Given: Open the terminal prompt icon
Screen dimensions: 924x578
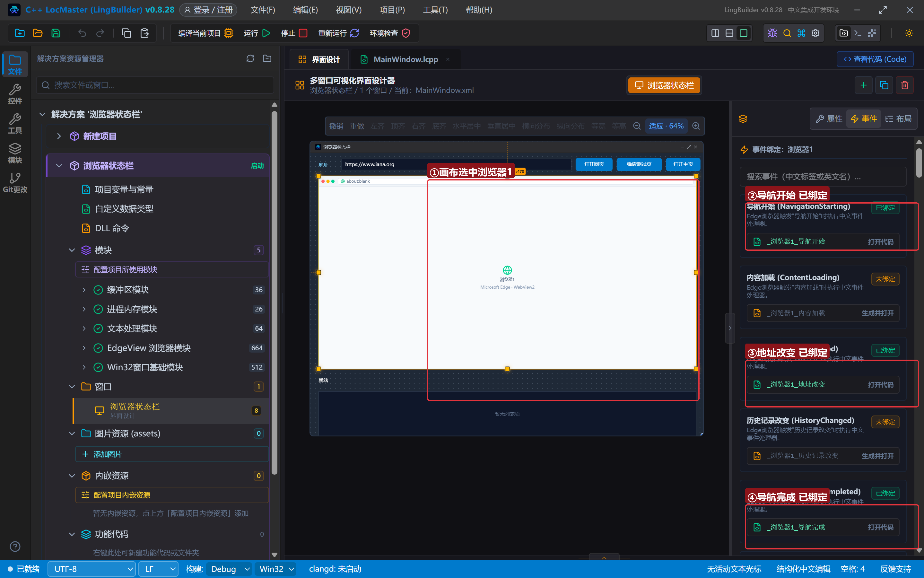Looking at the screenshot, I should tap(858, 33).
